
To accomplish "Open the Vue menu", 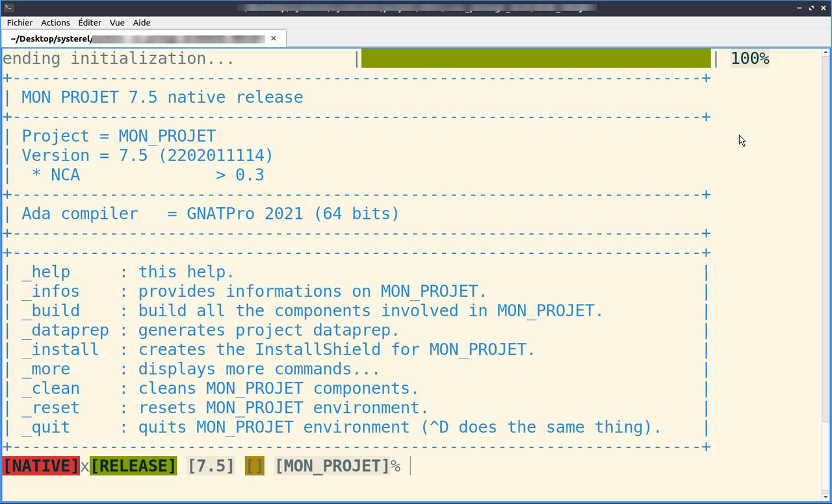I will [x=117, y=23].
